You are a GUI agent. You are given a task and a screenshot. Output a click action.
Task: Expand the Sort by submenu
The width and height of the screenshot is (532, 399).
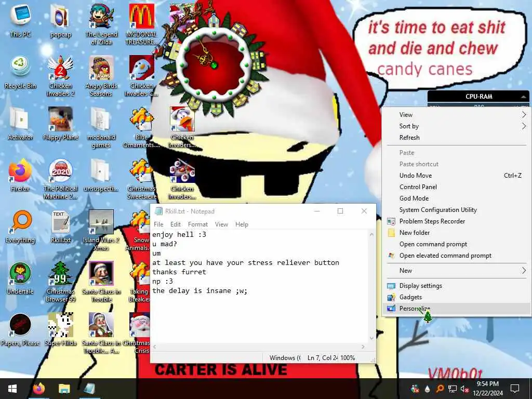click(456, 126)
